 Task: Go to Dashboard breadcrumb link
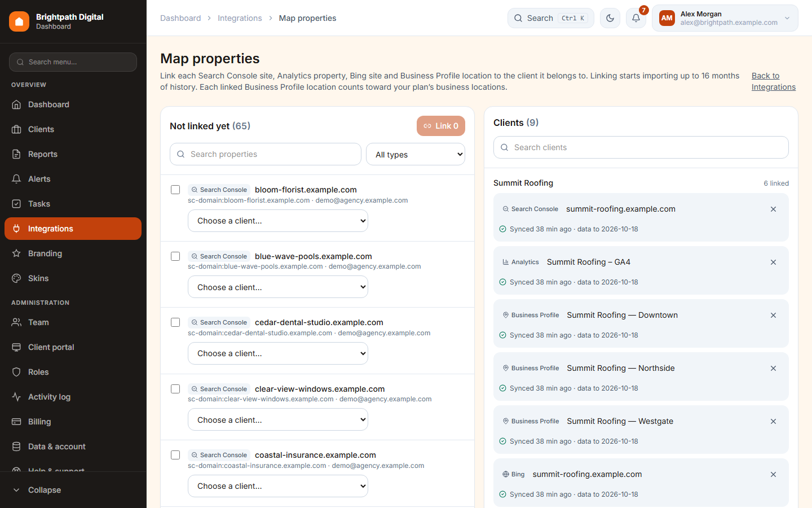click(180, 18)
